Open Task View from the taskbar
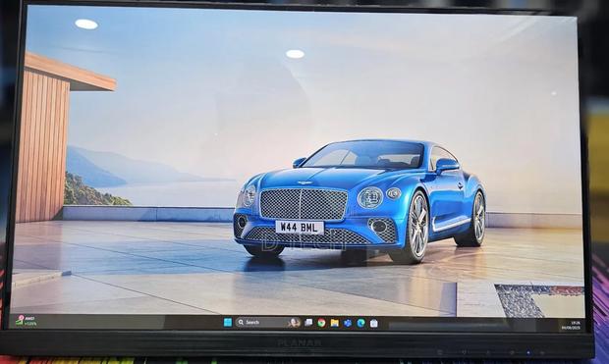Screen dimensions: 609x364 tap(308, 322)
